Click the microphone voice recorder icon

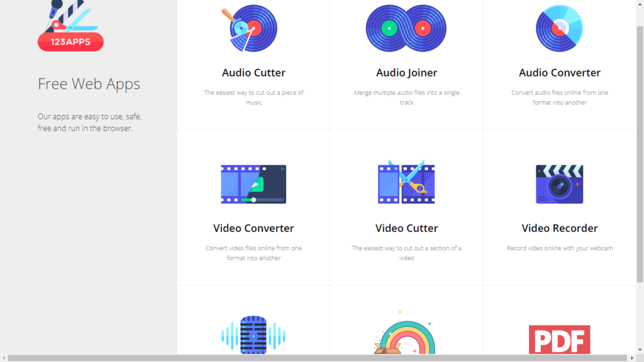pos(253,335)
